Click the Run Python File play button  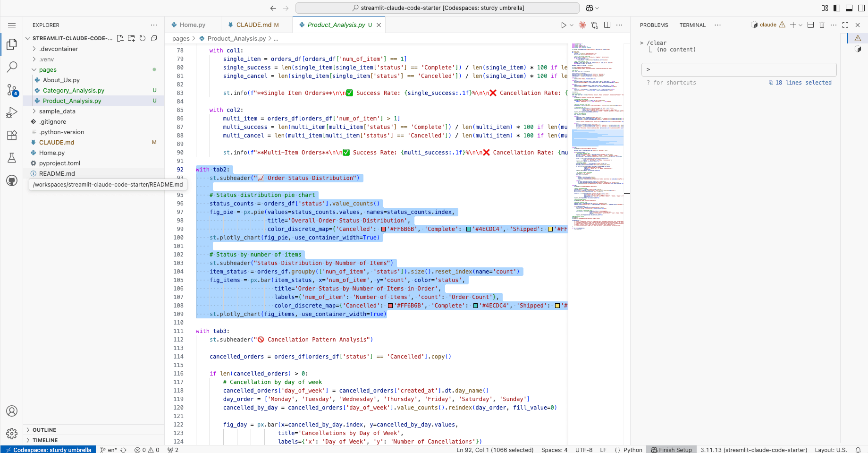(x=564, y=25)
